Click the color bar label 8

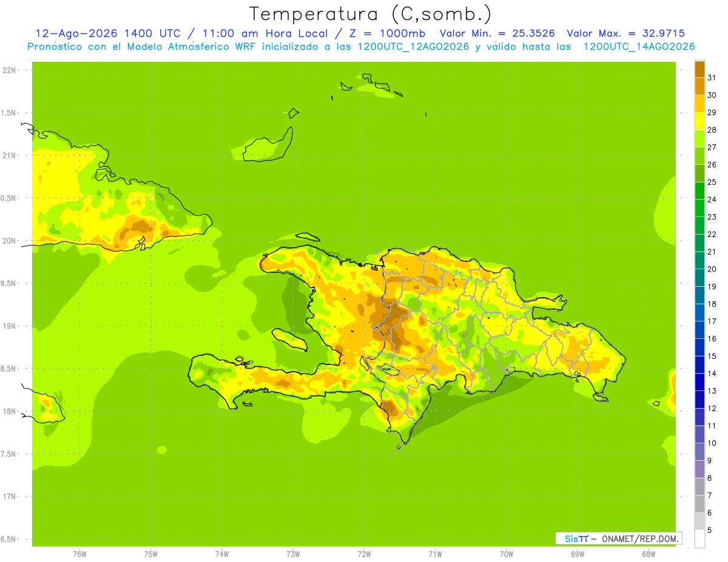710,478
